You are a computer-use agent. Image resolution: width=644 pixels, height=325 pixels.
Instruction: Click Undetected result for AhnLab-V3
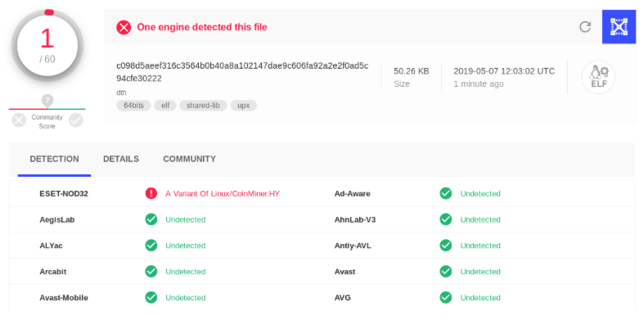480,220
